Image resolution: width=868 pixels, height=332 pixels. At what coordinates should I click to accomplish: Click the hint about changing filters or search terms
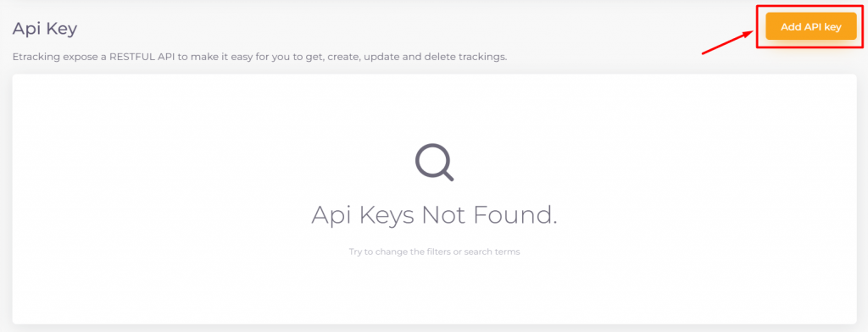tap(435, 252)
